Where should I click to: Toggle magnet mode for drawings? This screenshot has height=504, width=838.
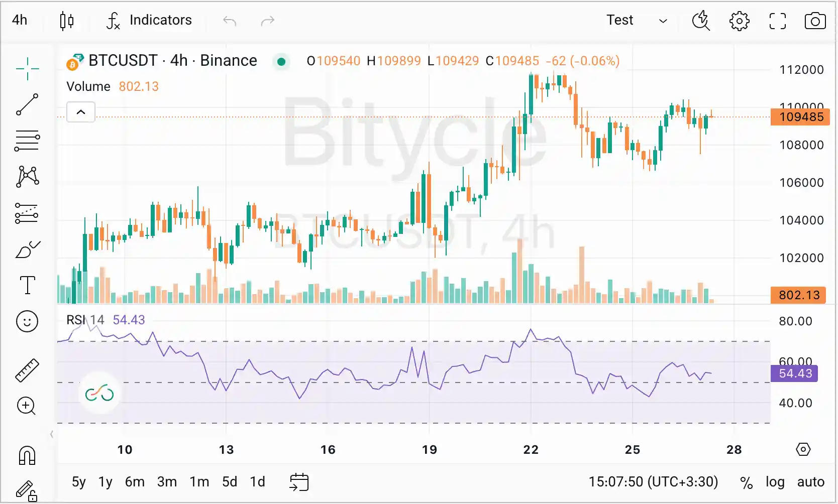coord(27,456)
